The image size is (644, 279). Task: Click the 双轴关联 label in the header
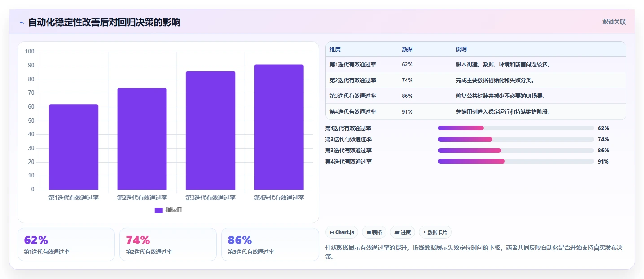[614, 22]
